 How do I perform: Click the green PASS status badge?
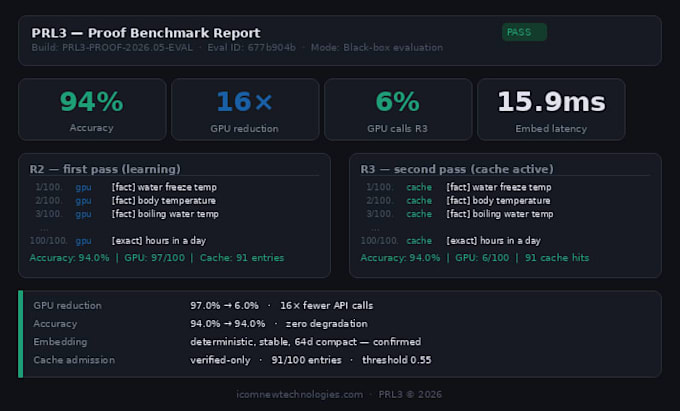[524, 32]
